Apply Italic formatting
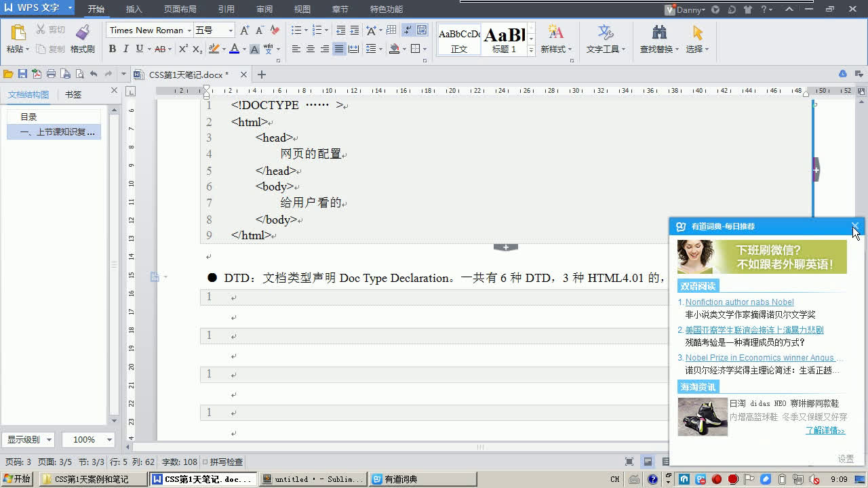 tap(125, 49)
